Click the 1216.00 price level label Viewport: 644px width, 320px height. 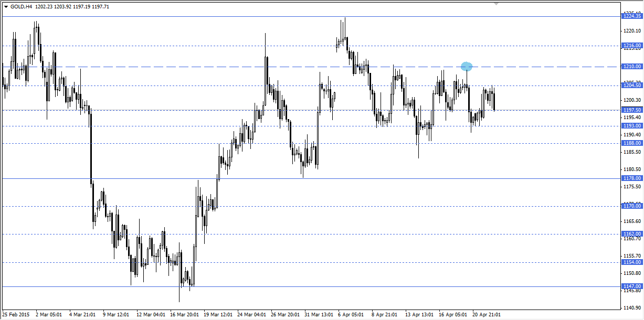[632, 46]
